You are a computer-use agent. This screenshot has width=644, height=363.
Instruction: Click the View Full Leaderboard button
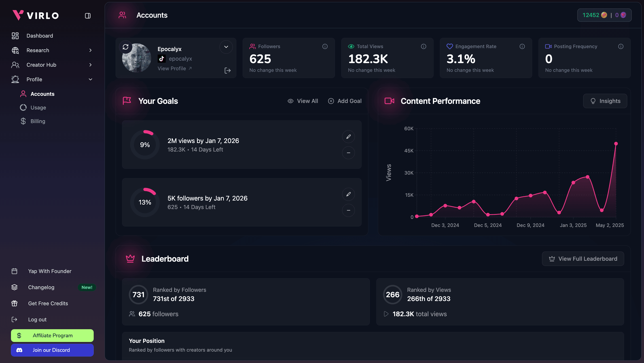[583, 259]
